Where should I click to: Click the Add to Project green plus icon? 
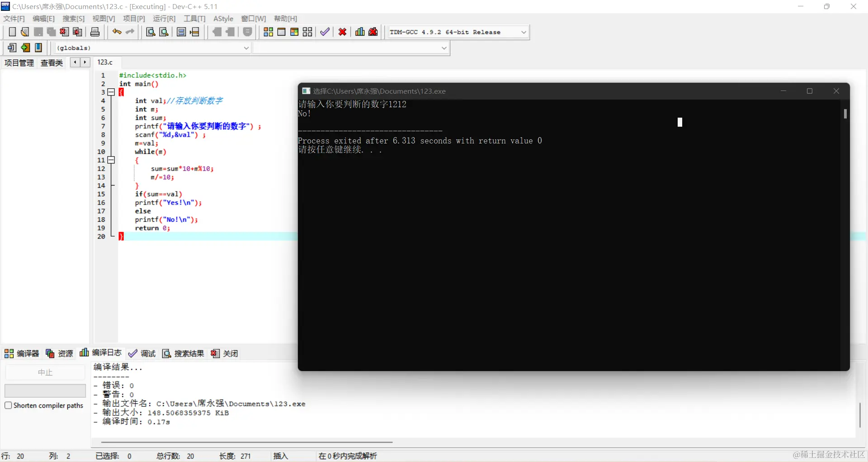[25, 48]
